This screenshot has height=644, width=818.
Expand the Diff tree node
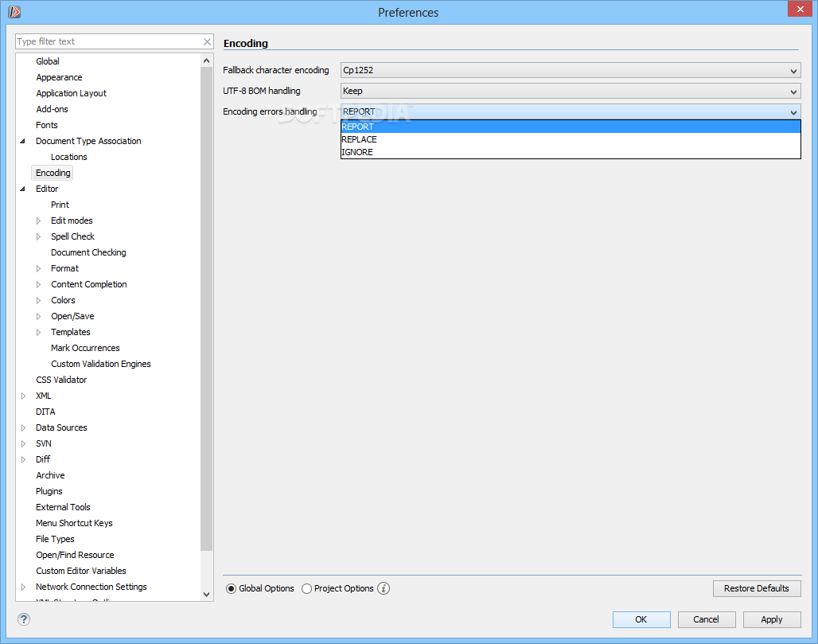point(23,459)
